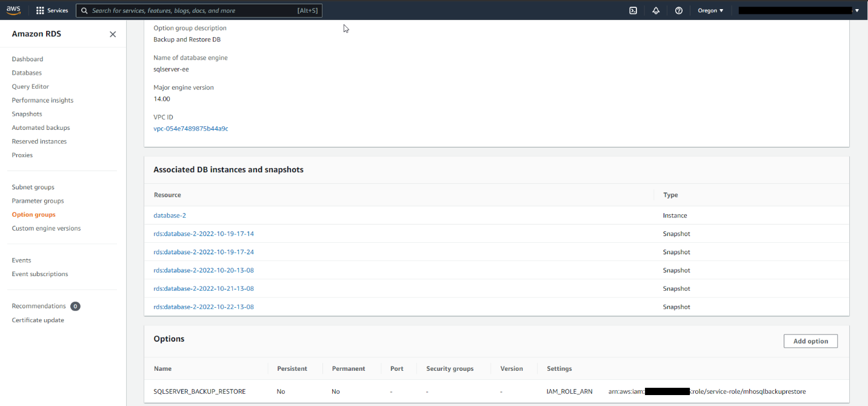Open Performance insights page
Viewport: 868px width, 406px height.
coord(42,100)
